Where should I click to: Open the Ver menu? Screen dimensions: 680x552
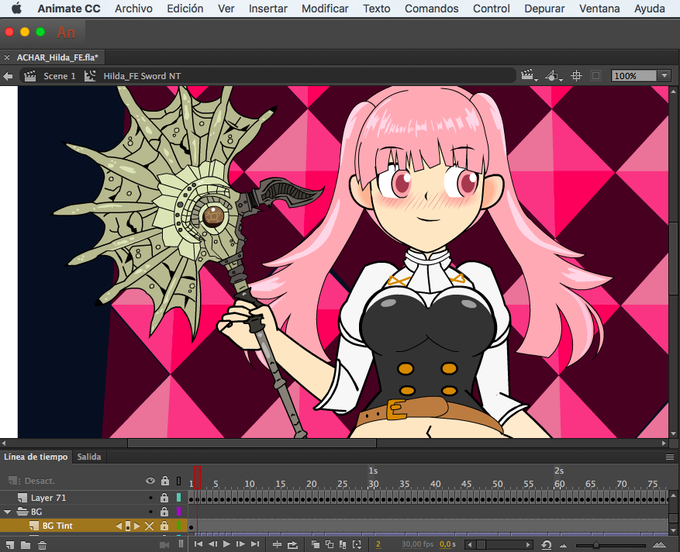tap(226, 8)
